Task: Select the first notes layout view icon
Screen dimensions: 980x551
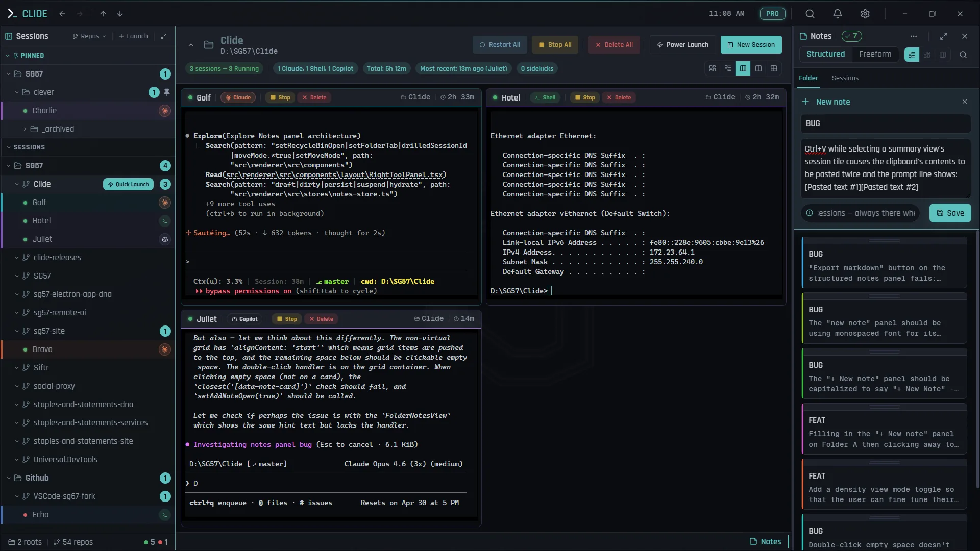Action: [x=912, y=55]
